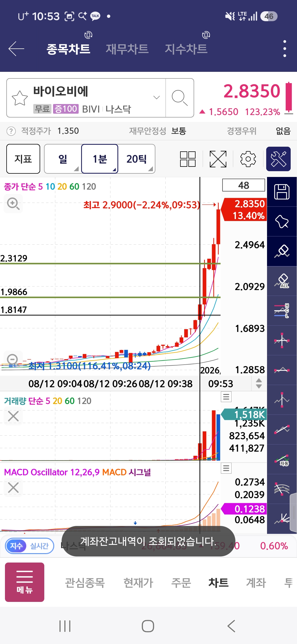Toggle the drawing tools panel icon
Screen dimensions: 297x644
click(x=279, y=159)
